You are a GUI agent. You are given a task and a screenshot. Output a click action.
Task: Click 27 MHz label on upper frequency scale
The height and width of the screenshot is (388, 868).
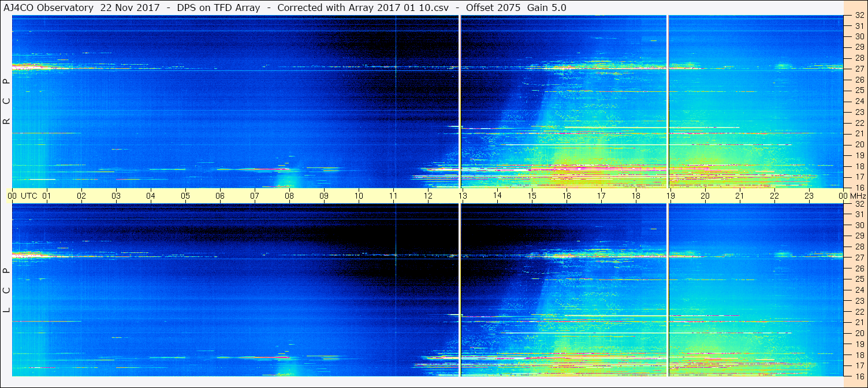click(x=859, y=69)
